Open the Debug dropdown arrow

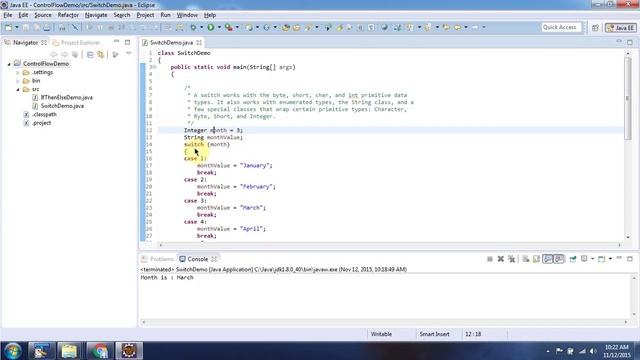click(x=201, y=27)
